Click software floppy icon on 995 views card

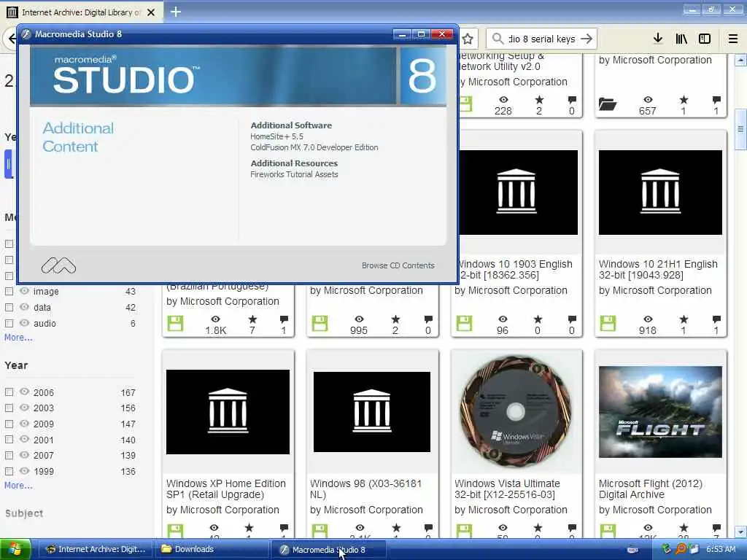[x=320, y=324]
